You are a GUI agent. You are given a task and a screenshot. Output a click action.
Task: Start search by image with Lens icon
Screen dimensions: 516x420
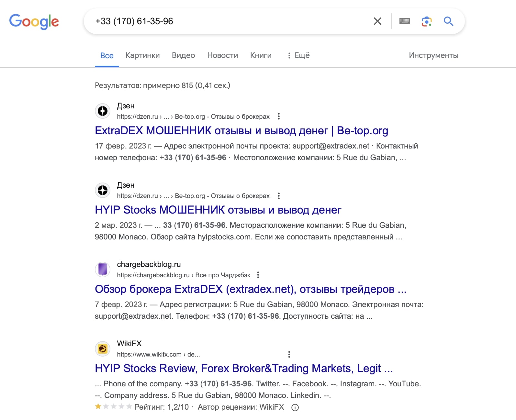pos(427,21)
